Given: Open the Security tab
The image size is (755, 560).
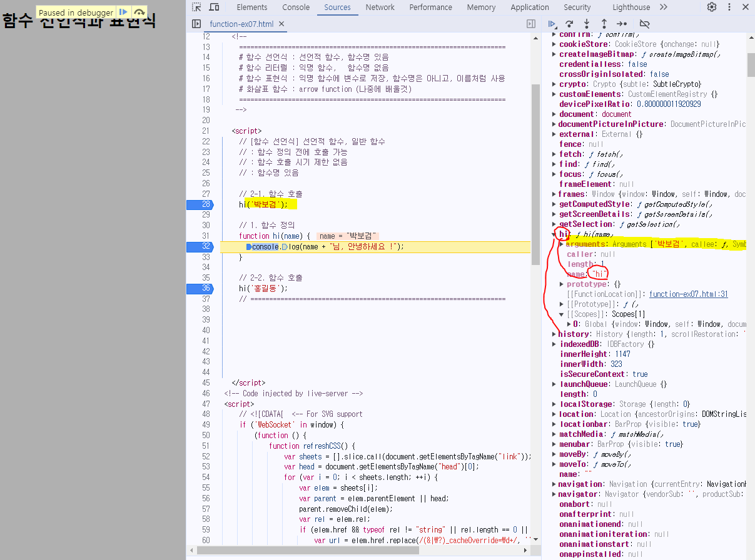Looking at the screenshot, I should (x=577, y=7).
